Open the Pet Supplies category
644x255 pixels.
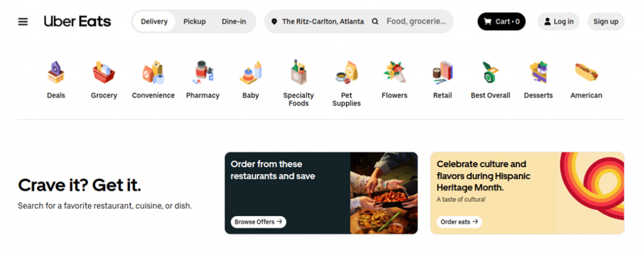click(x=347, y=73)
